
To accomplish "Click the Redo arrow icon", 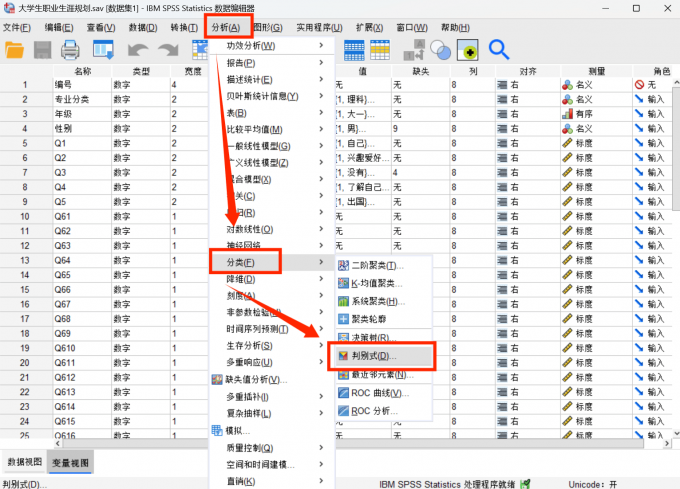I will coord(168,50).
